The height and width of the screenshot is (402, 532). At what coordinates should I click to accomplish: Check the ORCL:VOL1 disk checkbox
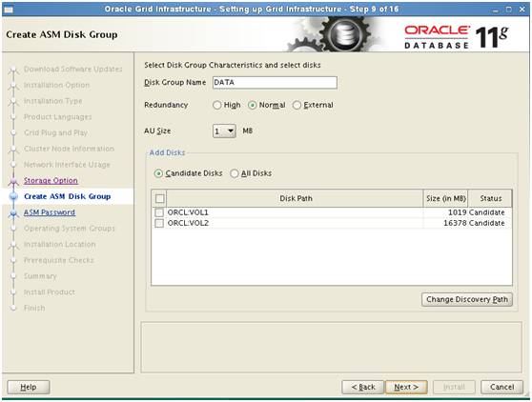(x=159, y=212)
